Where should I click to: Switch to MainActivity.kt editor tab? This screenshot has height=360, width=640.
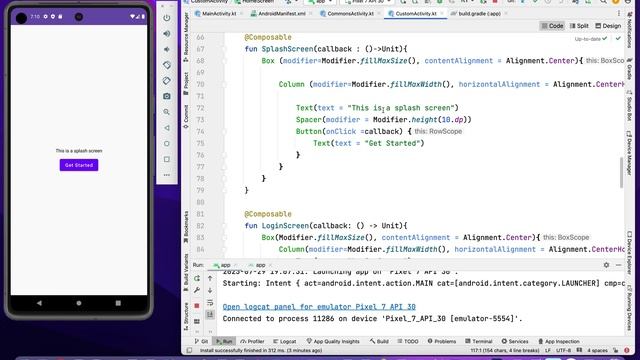(216, 13)
